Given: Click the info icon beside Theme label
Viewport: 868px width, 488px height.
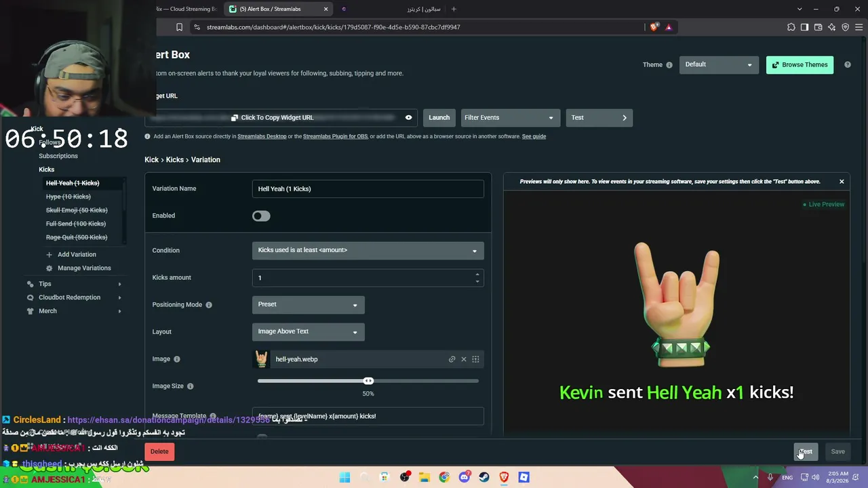Looking at the screenshot, I should click(669, 65).
